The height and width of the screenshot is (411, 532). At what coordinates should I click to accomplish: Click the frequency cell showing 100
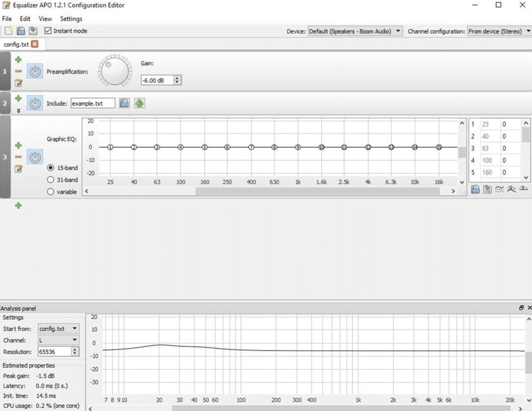click(x=490, y=160)
